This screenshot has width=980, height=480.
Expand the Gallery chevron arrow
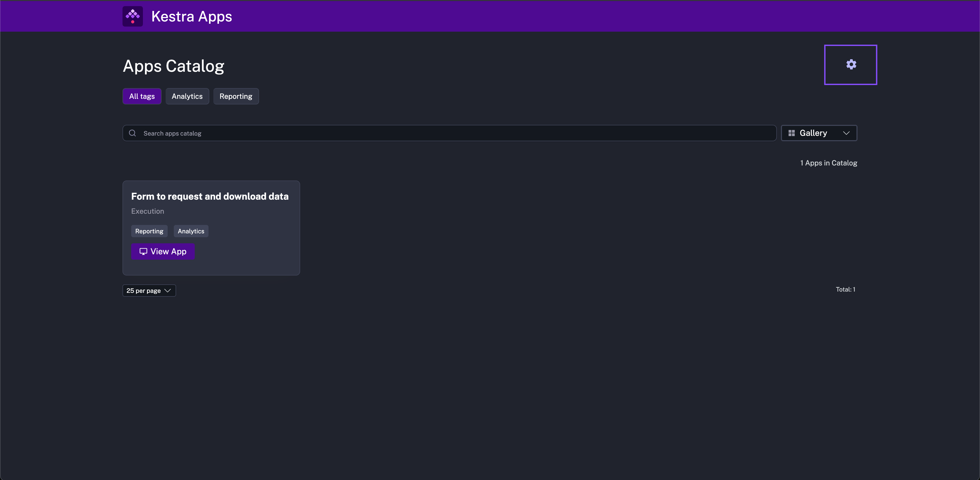(x=846, y=133)
